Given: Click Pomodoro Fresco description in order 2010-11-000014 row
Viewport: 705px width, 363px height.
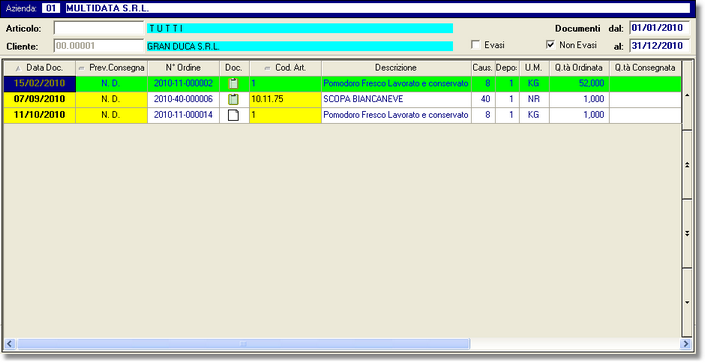Looking at the screenshot, I should 396,115.
